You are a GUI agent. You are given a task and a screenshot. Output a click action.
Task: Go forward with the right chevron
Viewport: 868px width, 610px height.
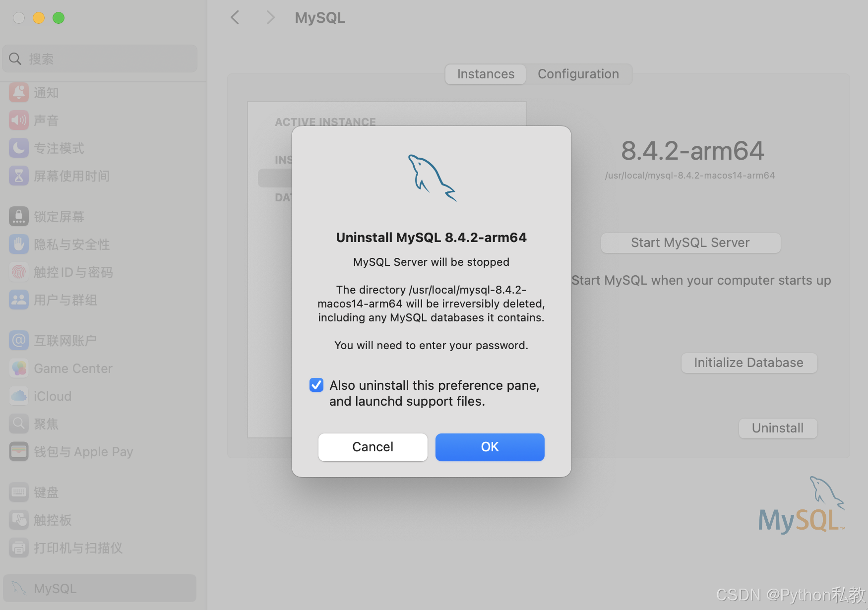coord(270,18)
